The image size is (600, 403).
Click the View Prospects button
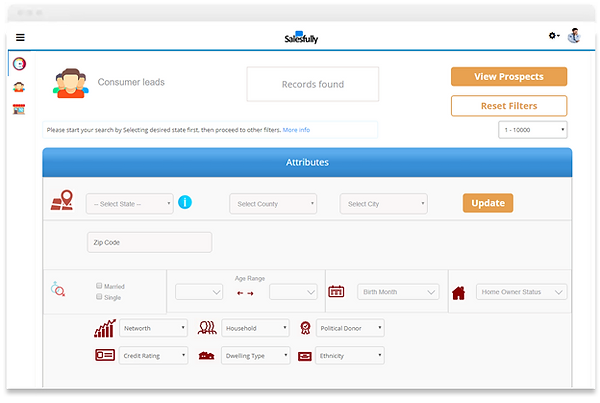pyautogui.click(x=509, y=77)
